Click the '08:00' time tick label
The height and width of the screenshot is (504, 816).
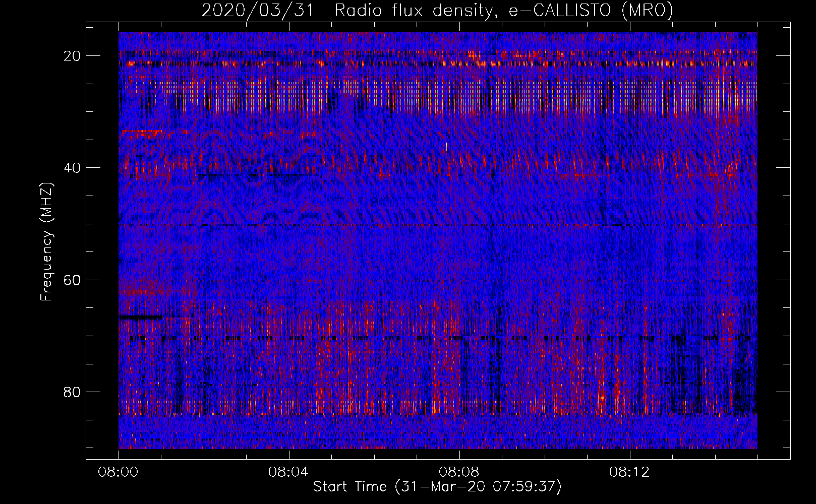click(x=119, y=472)
